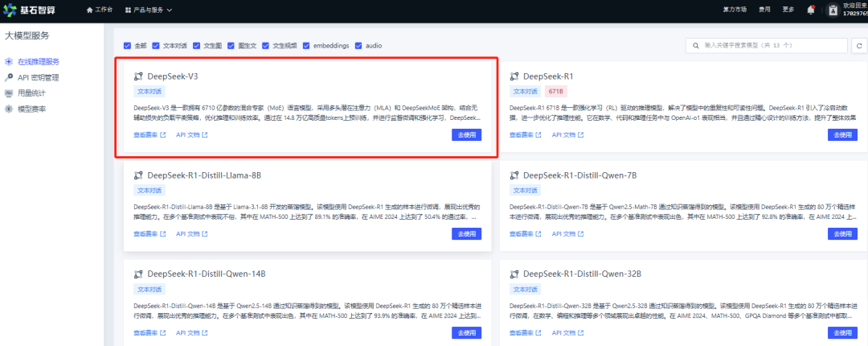
Task: Click the 模型费率 gear icon
Action: coord(8,109)
